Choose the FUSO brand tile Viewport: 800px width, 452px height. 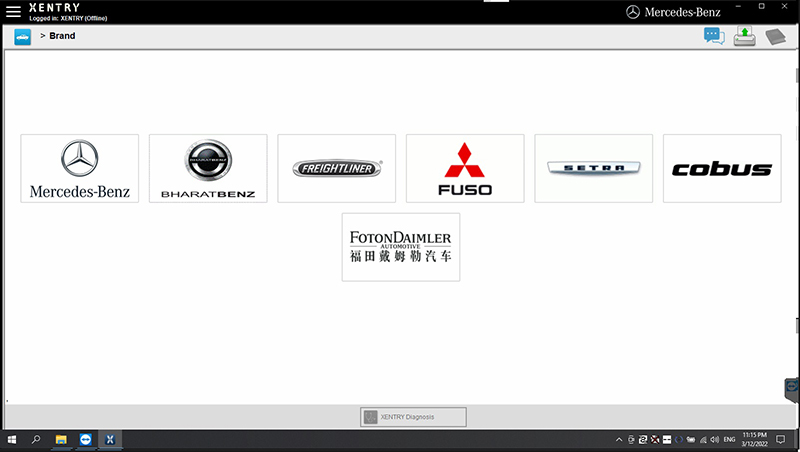click(x=465, y=168)
